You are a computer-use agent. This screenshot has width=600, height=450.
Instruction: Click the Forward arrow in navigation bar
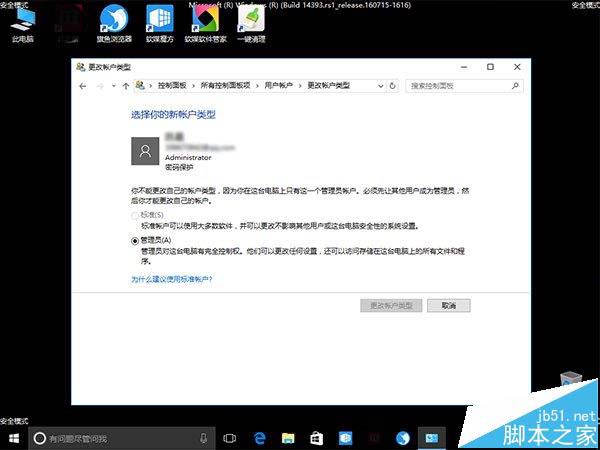point(100,86)
